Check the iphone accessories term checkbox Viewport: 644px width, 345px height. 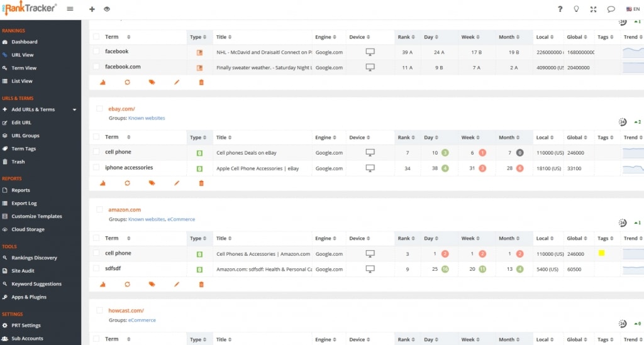tap(96, 167)
